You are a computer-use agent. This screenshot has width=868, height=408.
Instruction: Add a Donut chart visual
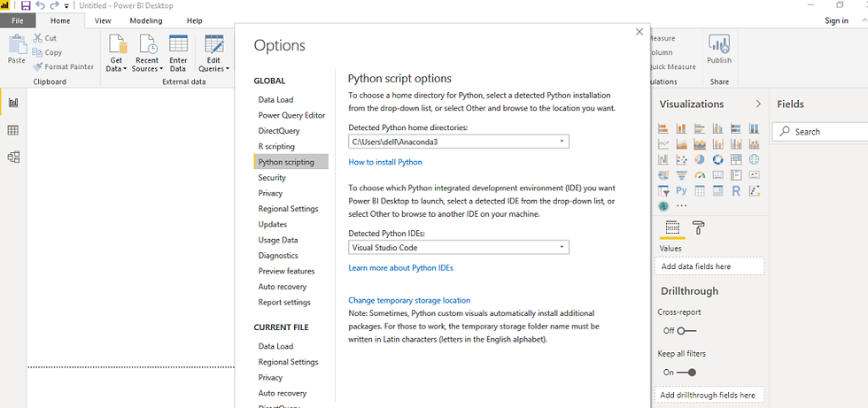tap(718, 159)
